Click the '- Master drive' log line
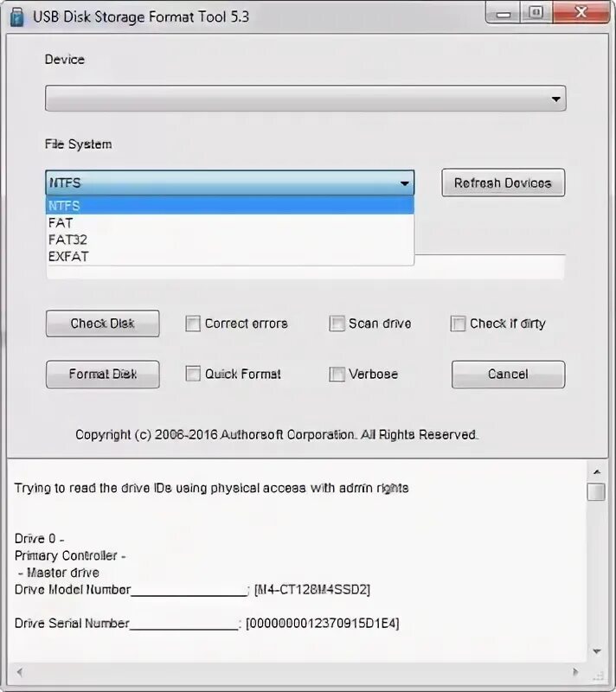Screen dimensions: 616x692 pos(59,573)
